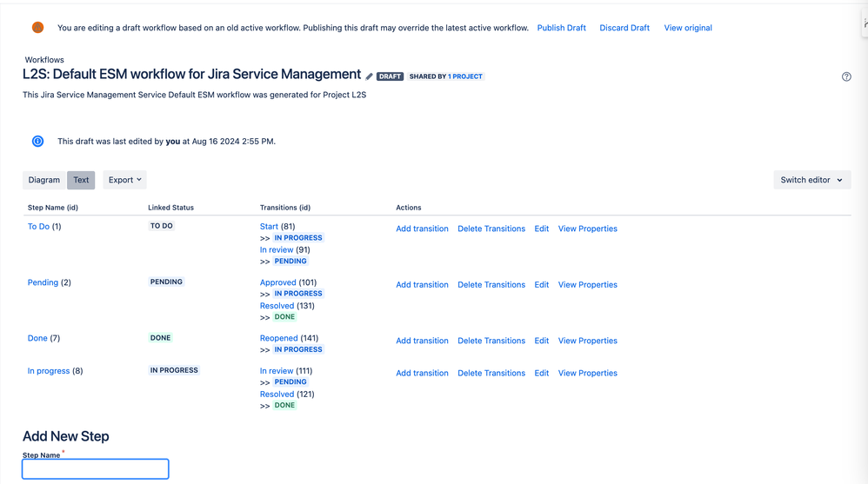The image size is (868, 484).
Task: View Properties of the Done step
Action: pyautogui.click(x=587, y=340)
